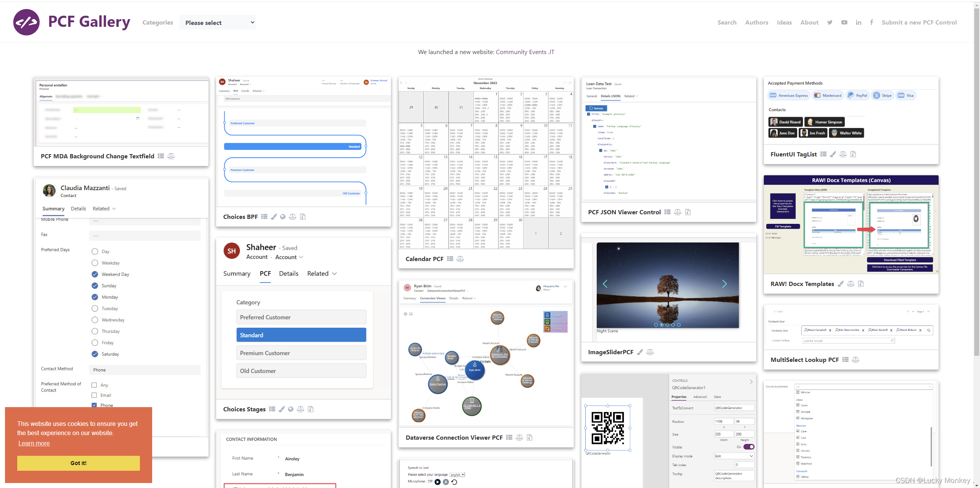
Task: Click zip file icon beside PCF JSON Viewer Control
Action: pos(688,212)
